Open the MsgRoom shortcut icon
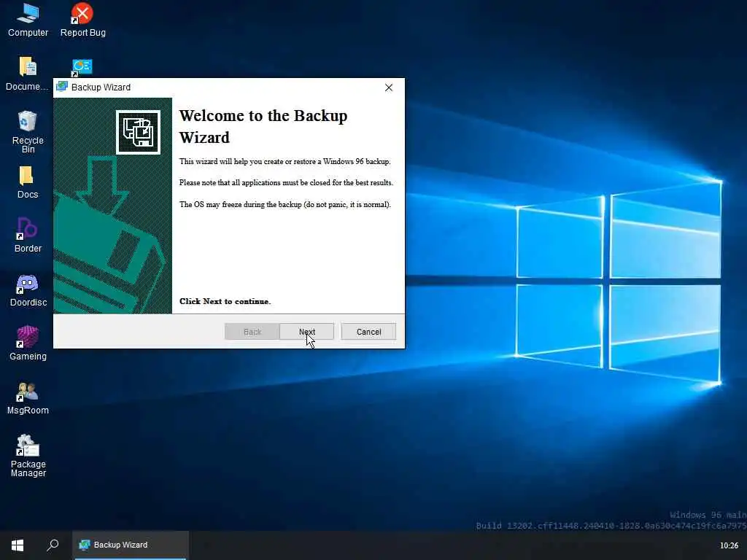 [x=28, y=397]
